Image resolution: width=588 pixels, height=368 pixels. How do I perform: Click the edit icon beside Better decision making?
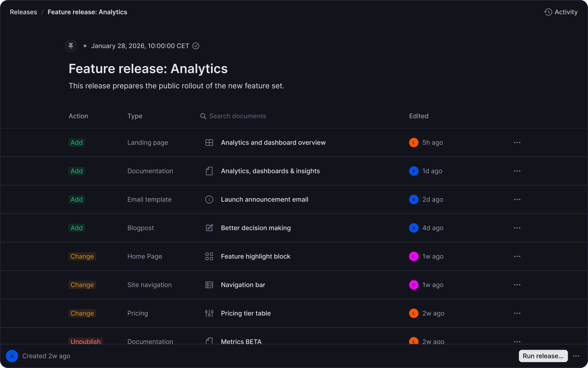[209, 228]
